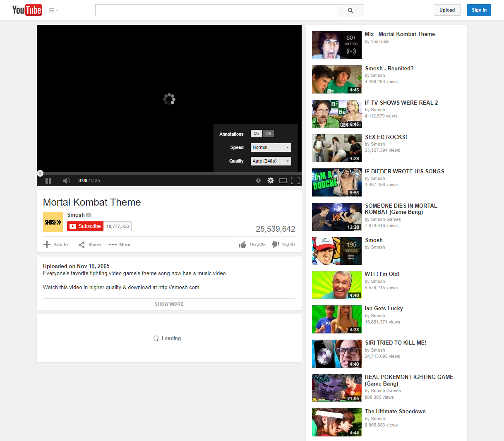Open the guide menu beside the YouTube logo
This screenshot has height=441, width=504.
pyautogui.click(x=53, y=10)
